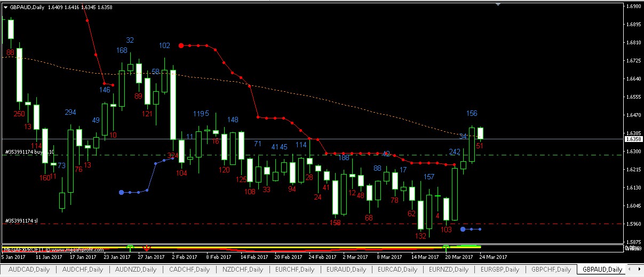Select the CADCHF,Daily chart tab
644x277 pixels.
pos(189,270)
